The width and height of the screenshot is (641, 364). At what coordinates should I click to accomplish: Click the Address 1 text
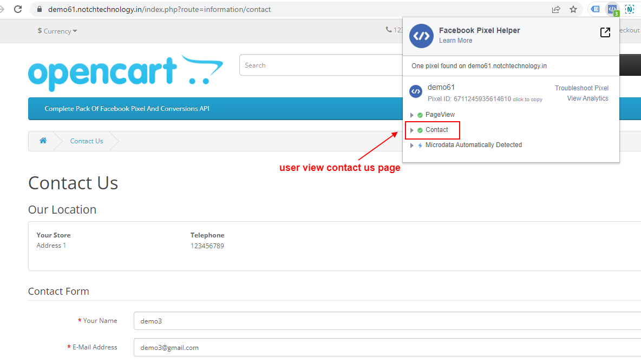[51, 246]
